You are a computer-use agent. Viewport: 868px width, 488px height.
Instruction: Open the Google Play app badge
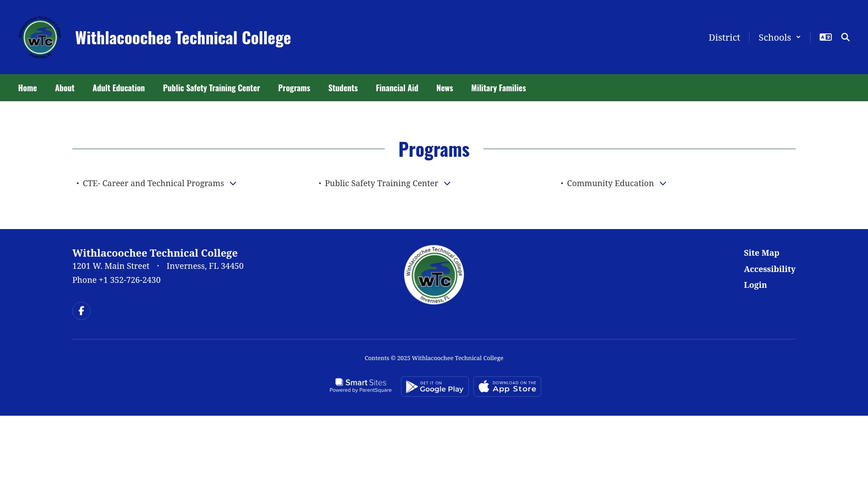pyautogui.click(x=435, y=387)
